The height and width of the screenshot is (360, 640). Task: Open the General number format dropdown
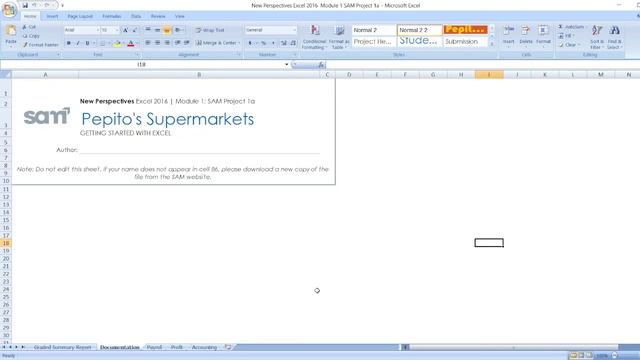click(294, 30)
